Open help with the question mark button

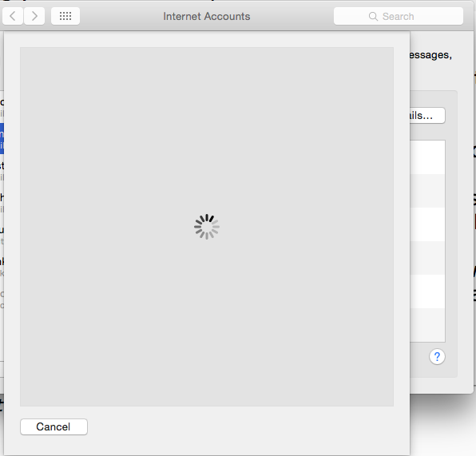pos(437,356)
